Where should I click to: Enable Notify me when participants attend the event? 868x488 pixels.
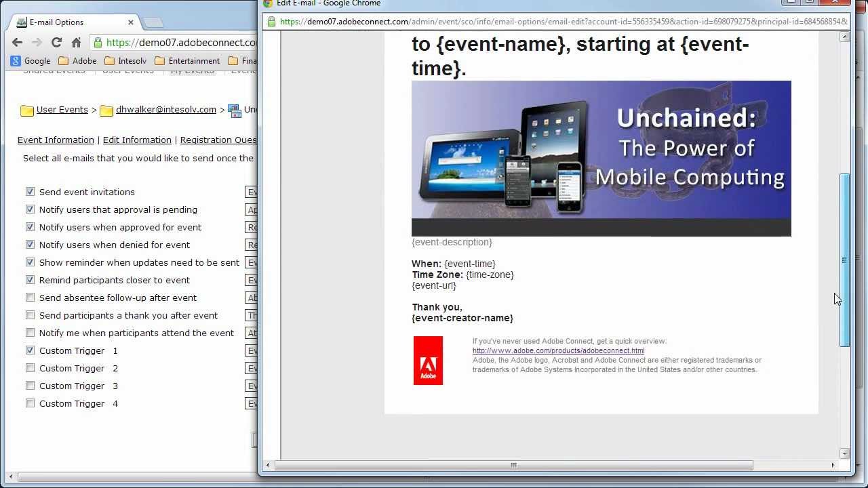pyautogui.click(x=30, y=333)
